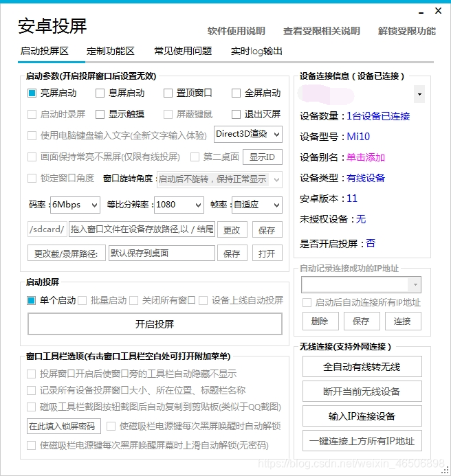Close the 安卓投屏 window
This screenshot has height=476, width=451.
pos(438,11)
